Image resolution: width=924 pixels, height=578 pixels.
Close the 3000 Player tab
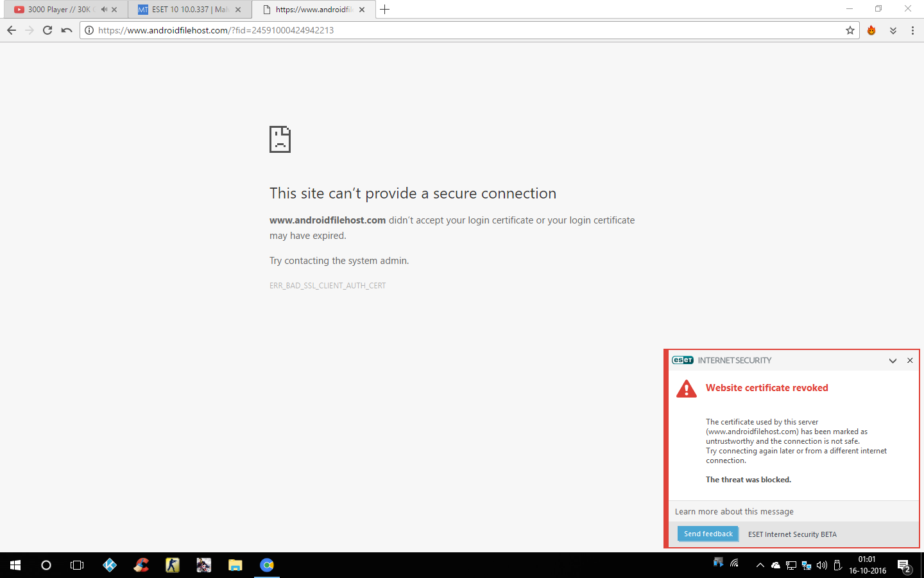[x=114, y=10]
